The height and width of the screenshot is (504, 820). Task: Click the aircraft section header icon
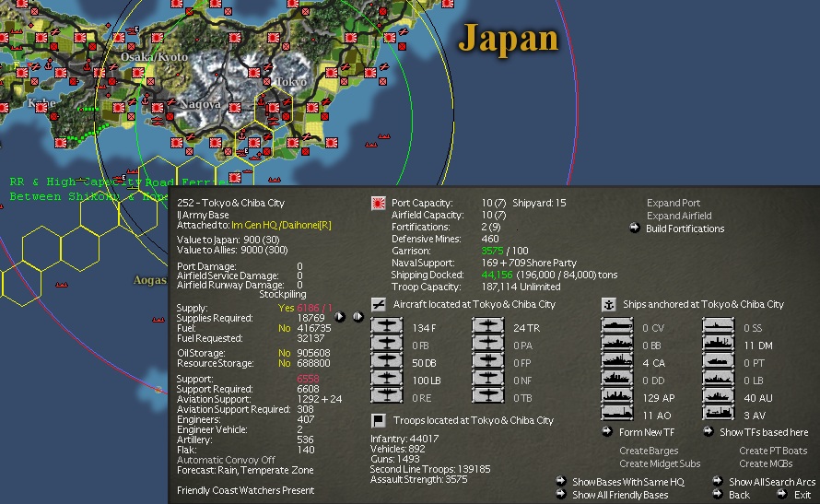(x=378, y=304)
